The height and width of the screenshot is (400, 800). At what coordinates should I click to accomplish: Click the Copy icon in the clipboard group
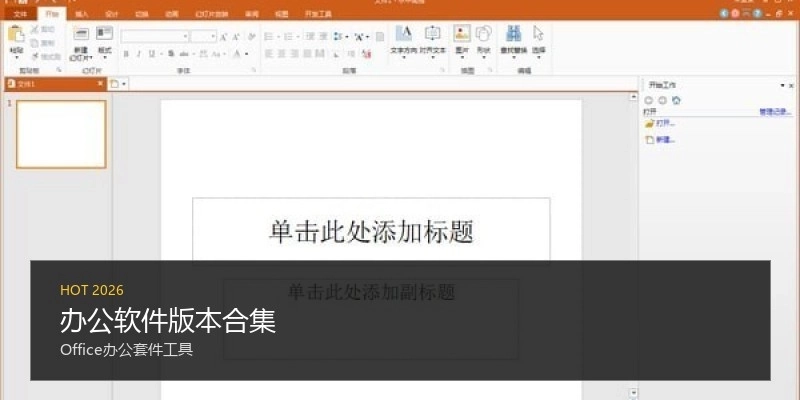[x=35, y=43]
